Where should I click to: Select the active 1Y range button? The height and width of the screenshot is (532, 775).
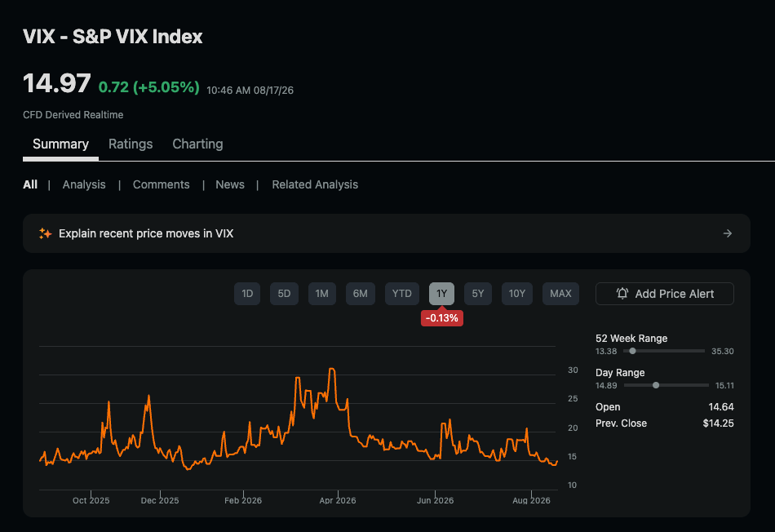[x=441, y=294]
